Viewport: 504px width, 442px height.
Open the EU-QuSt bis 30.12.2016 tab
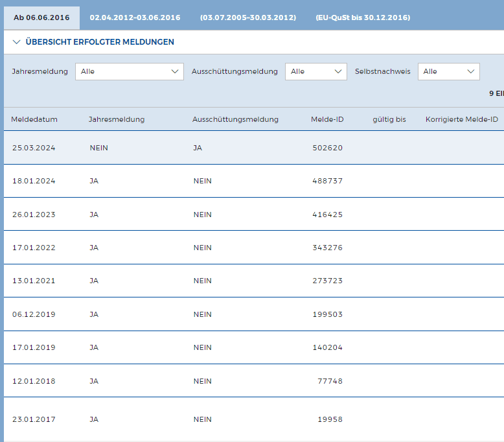point(363,17)
